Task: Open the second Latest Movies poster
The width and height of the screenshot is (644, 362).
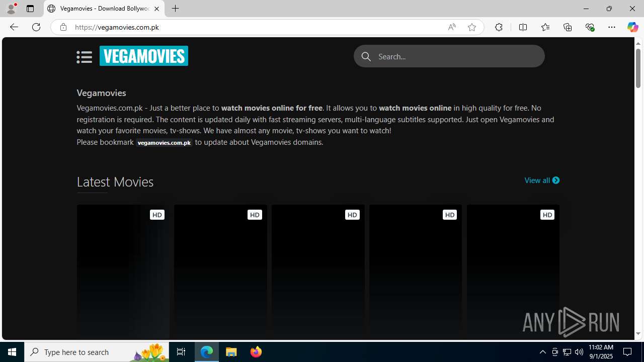Action: click(x=221, y=272)
